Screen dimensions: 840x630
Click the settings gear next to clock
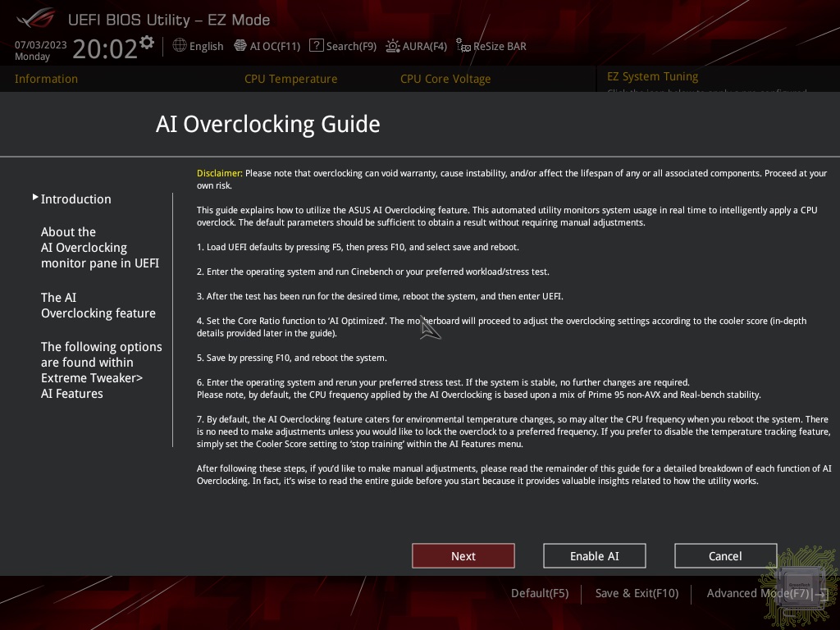pos(147,42)
